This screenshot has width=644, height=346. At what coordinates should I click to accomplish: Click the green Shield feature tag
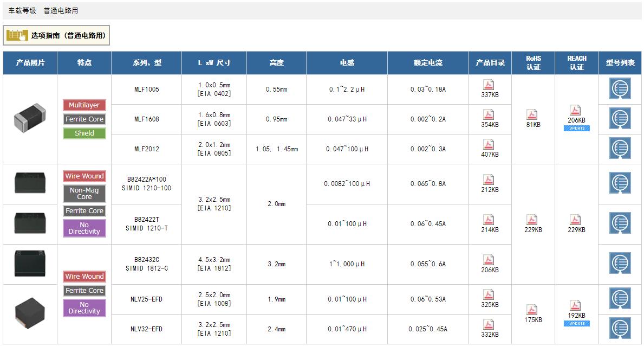coord(84,133)
